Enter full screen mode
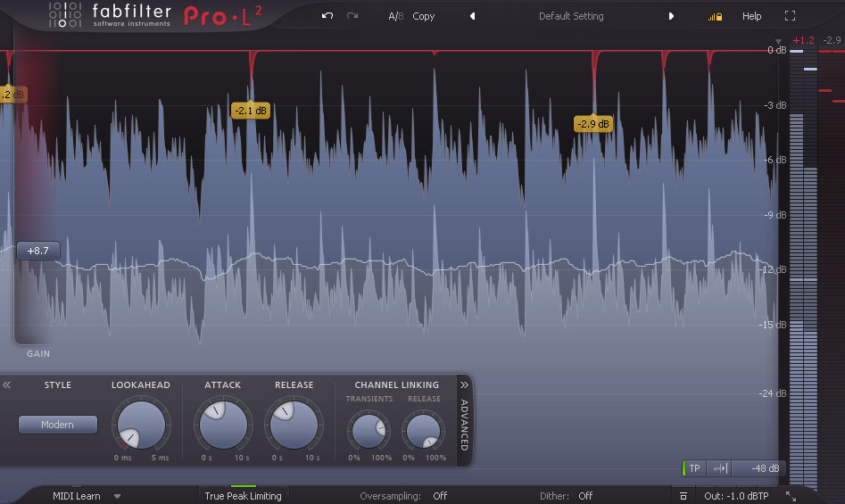 790,16
